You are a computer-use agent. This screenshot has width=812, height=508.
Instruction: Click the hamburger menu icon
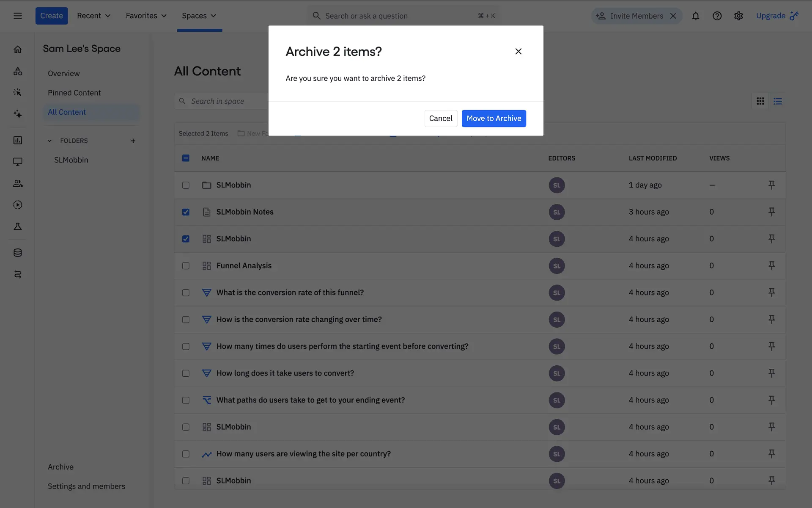17,16
